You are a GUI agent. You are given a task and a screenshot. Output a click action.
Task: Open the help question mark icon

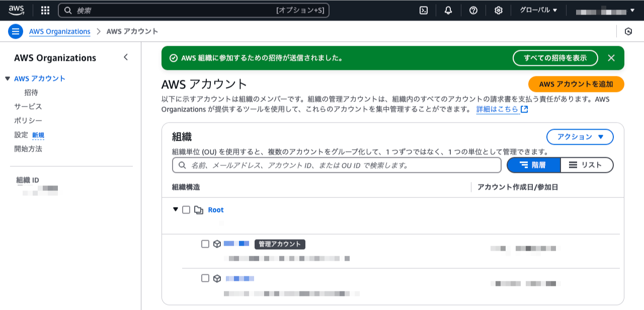point(473,10)
